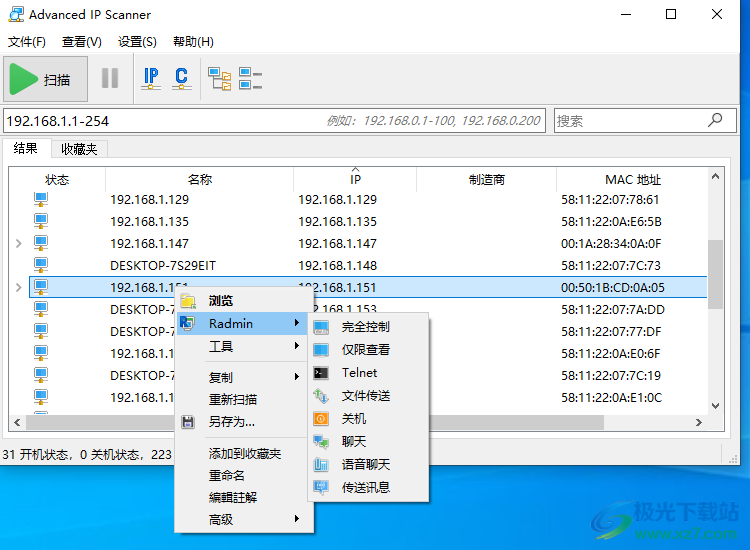Click the folder icon beside 浏览
This screenshot has width=750, height=550.
[x=188, y=301]
